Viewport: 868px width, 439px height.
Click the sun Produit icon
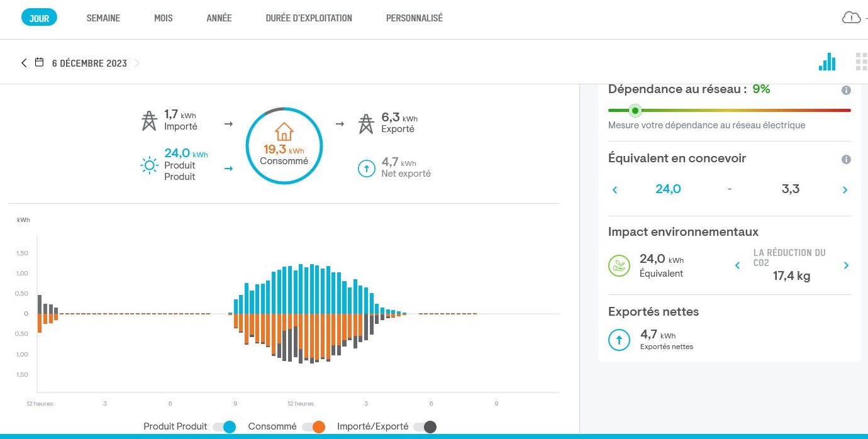[149, 165]
